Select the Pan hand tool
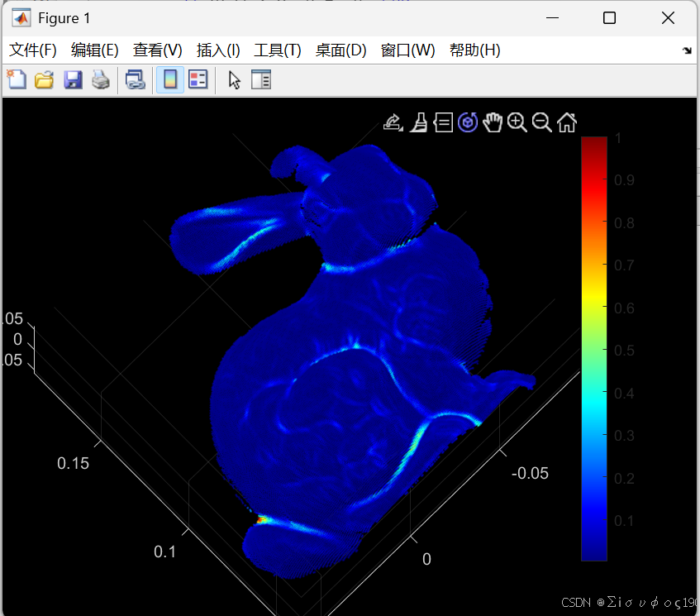The width and height of the screenshot is (700, 616). pyautogui.click(x=493, y=122)
